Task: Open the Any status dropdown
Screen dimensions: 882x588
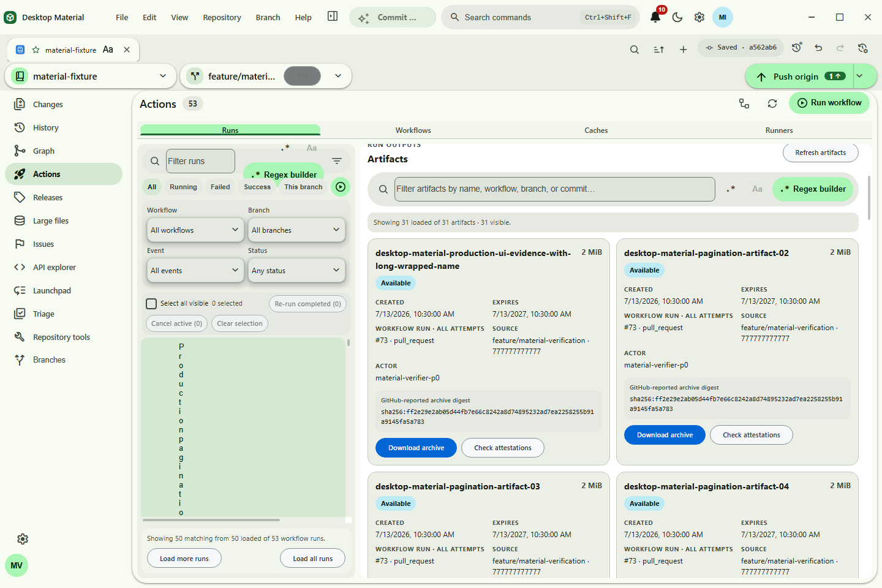Action: [297, 270]
